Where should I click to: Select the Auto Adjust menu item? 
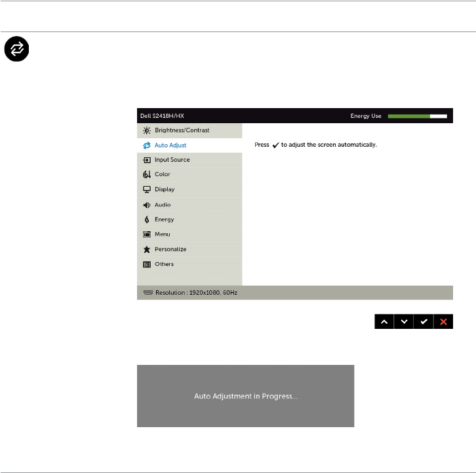click(189, 145)
